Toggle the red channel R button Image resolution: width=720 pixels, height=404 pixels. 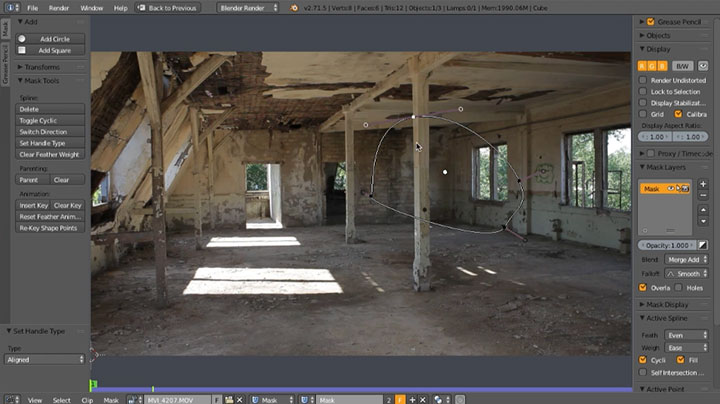642,66
